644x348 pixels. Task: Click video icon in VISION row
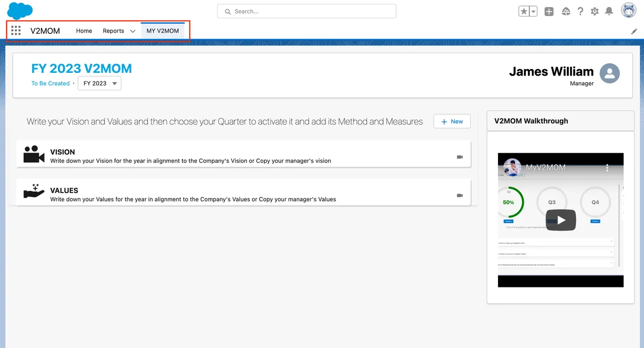tap(459, 157)
